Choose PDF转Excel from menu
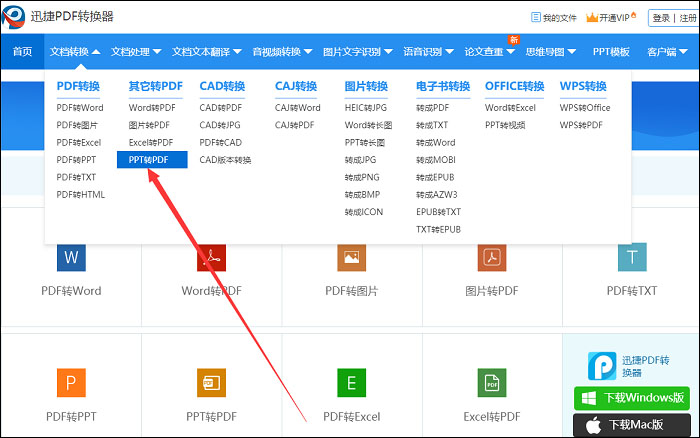Image resolution: width=700 pixels, height=438 pixels. 79,142
